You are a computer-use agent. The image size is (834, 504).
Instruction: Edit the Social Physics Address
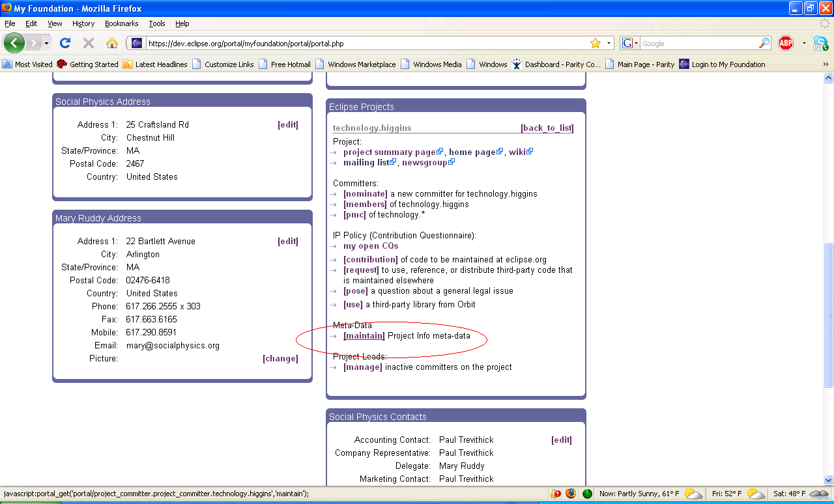[x=288, y=124]
